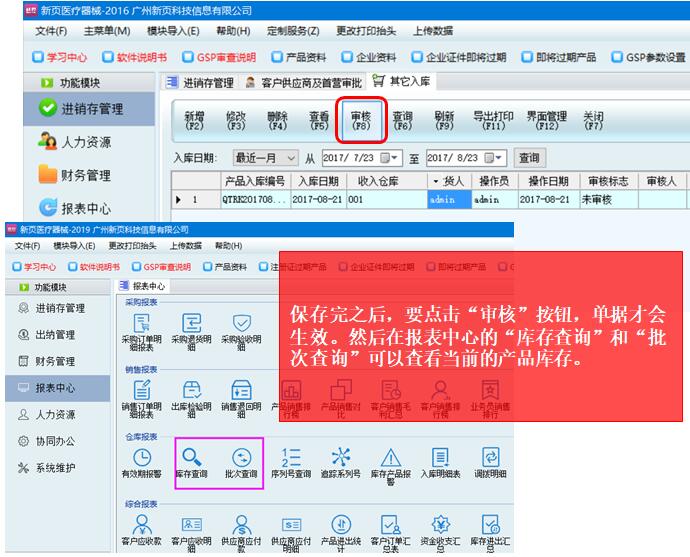Viewport: 690px width, 557px height.
Task: Open the 出库检验明细 report icon
Action: (191, 391)
